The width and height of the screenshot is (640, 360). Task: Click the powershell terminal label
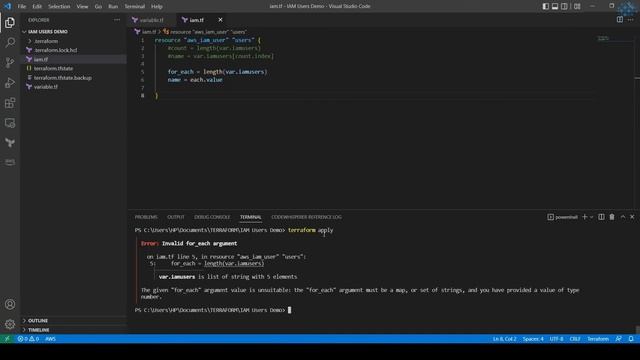(562, 217)
